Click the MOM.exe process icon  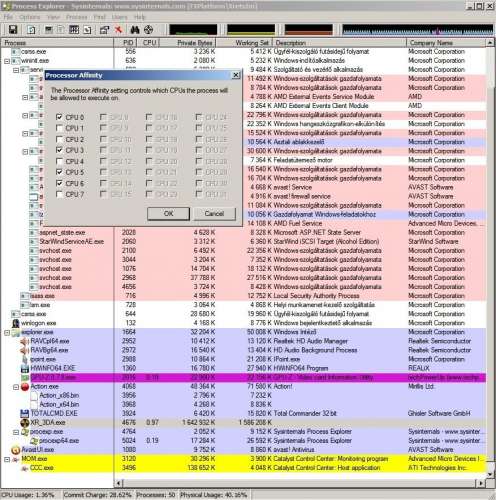(x=16, y=459)
